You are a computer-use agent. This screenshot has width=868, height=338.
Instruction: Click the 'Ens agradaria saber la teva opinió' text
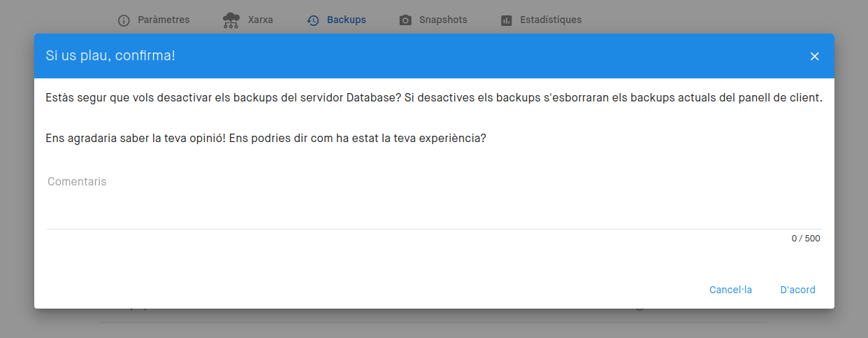pos(266,138)
